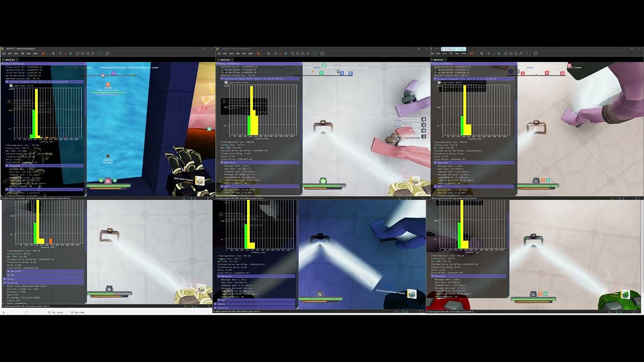Click hotbar item icon in bottom-middle game

[x=320, y=294]
